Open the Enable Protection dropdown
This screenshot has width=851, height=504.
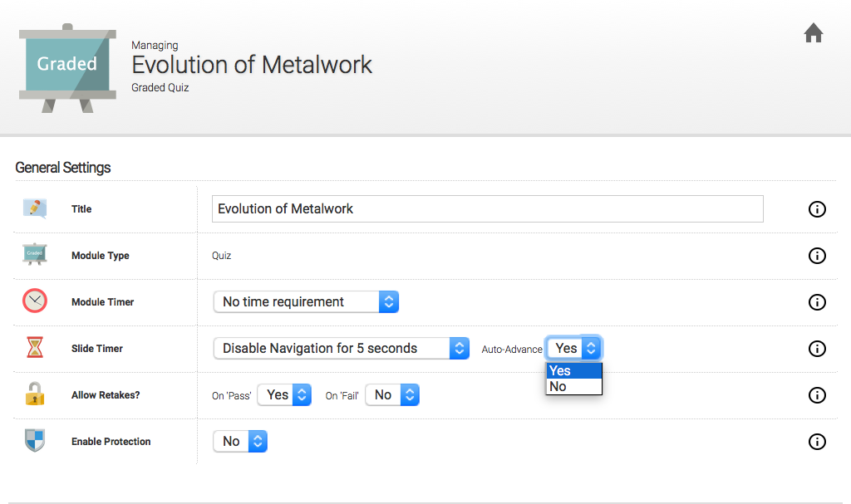(x=240, y=442)
